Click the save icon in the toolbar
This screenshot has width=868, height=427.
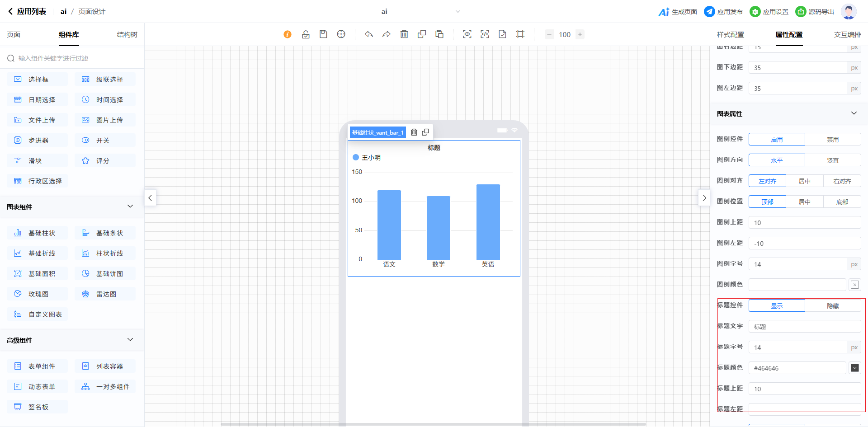click(x=323, y=34)
